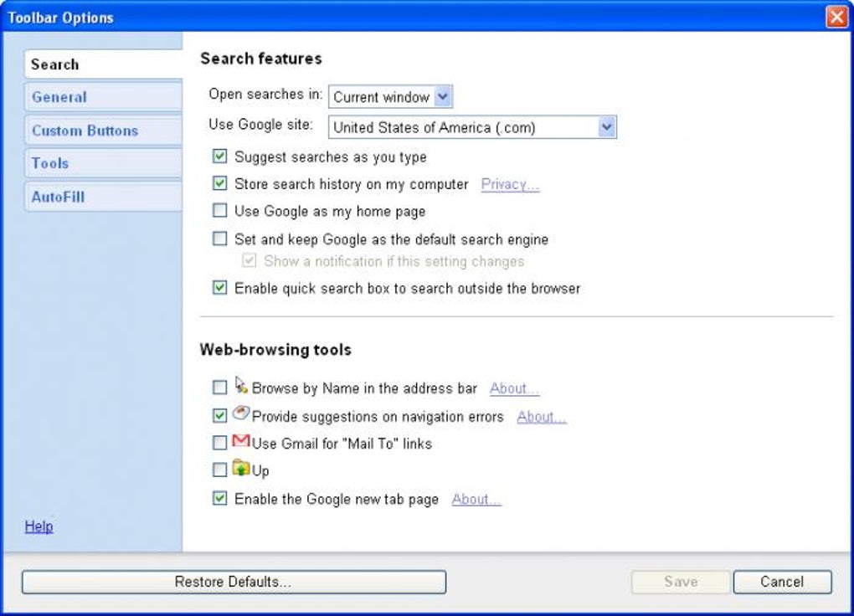Viewport: 854px width, 616px height.
Task: Open About link for navigation errors suggestions
Action: [x=542, y=417]
